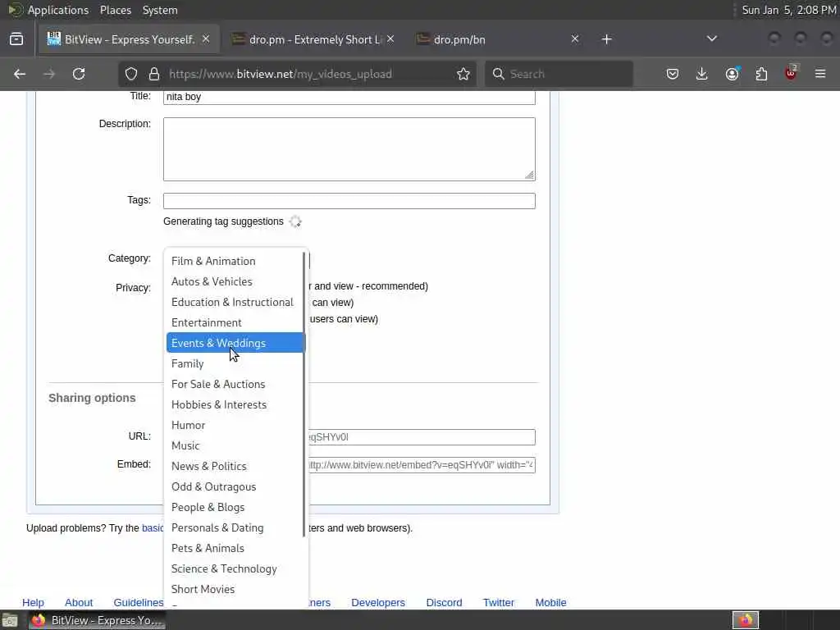Go back to the previous page
The width and height of the screenshot is (840, 630).
pos(20,74)
